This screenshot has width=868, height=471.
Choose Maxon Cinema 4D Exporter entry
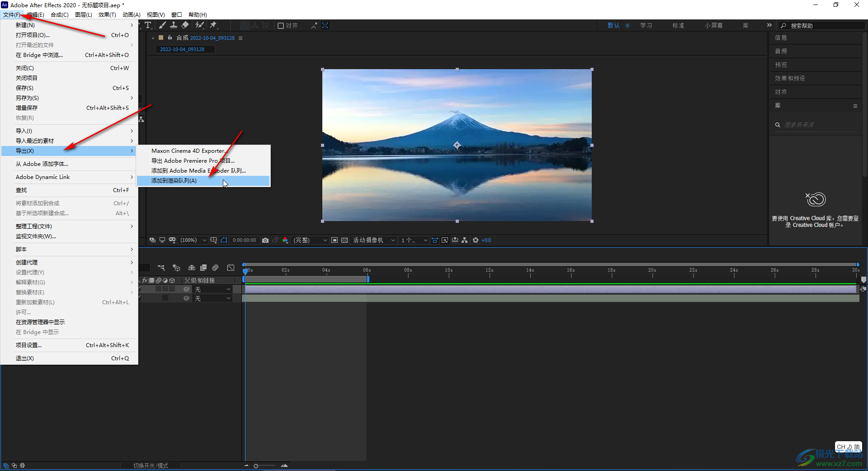pos(203,151)
